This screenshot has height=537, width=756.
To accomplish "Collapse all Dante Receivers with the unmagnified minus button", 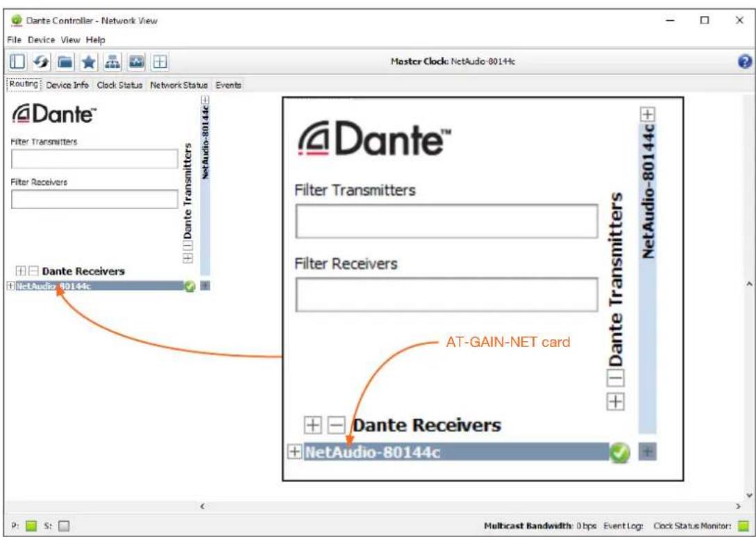I will coord(33,271).
